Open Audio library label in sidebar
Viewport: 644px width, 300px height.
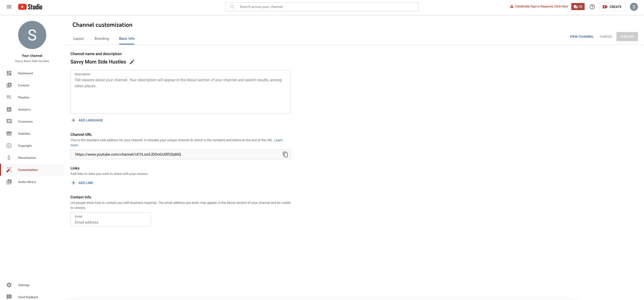coord(27,182)
